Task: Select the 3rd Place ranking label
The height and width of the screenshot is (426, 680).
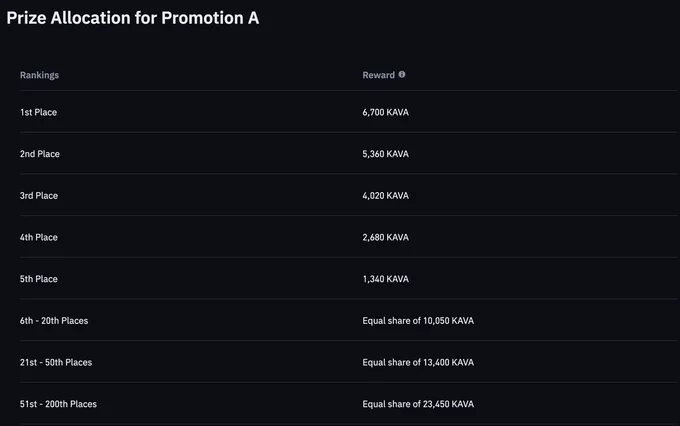Action: [x=39, y=196]
